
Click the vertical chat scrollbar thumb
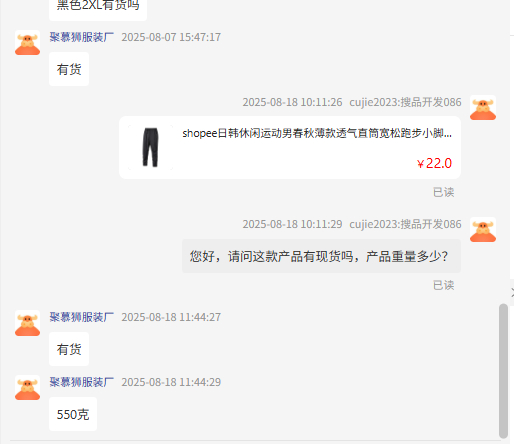tap(503, 371)
